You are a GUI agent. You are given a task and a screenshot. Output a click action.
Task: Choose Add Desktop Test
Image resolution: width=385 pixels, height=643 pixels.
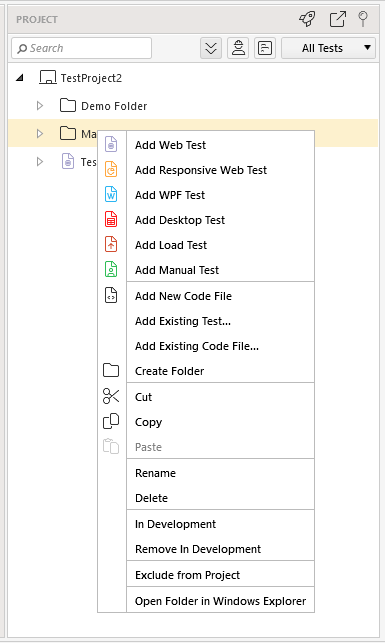220,220
